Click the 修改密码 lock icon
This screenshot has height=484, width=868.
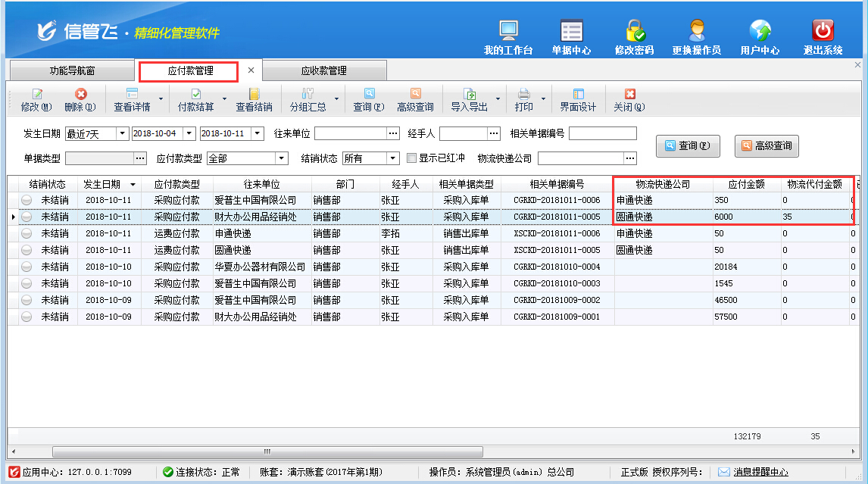[634, 31]
